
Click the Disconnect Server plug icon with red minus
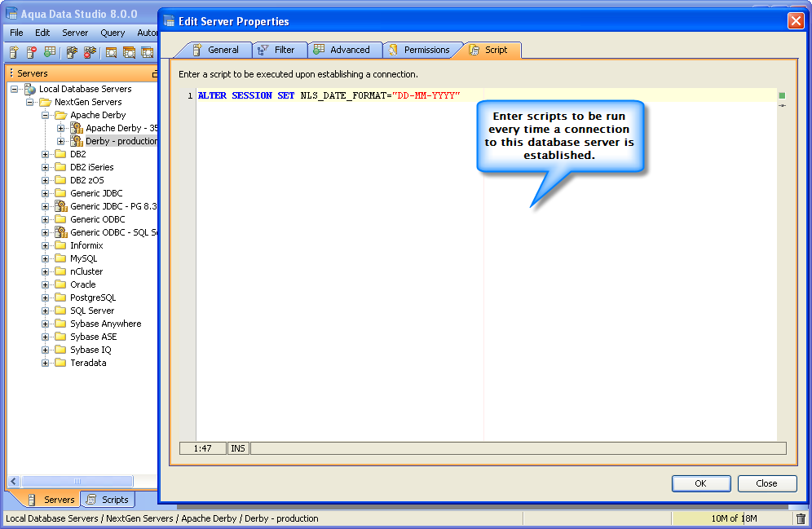[90, 52]
